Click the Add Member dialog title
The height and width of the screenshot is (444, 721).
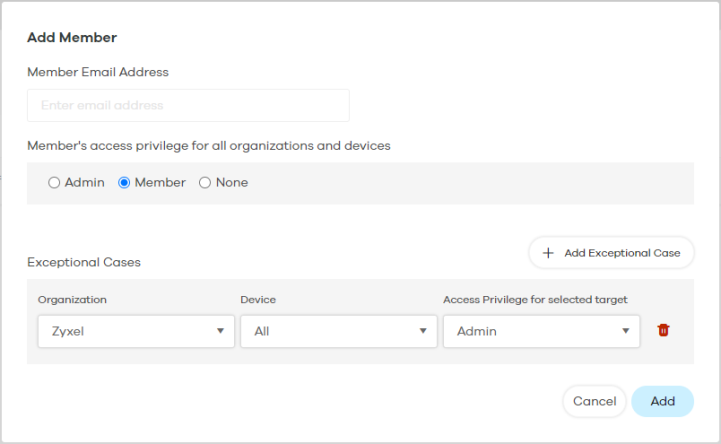tap(72, 38)
